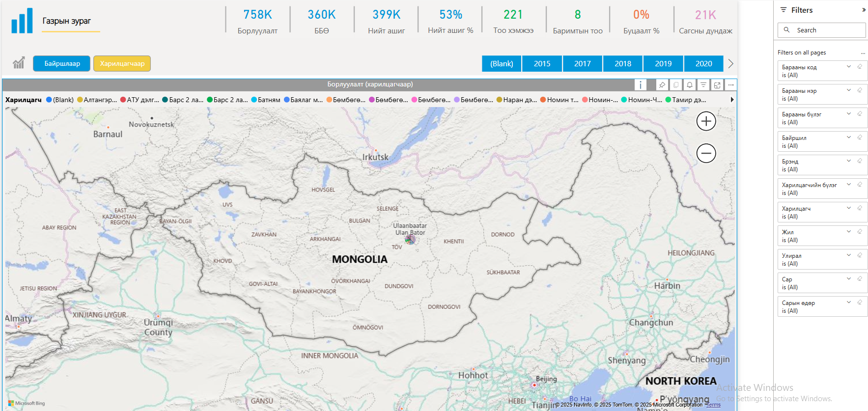Expand the Брэнд filter card
The image size is (868, 411).
coord(848,161)
